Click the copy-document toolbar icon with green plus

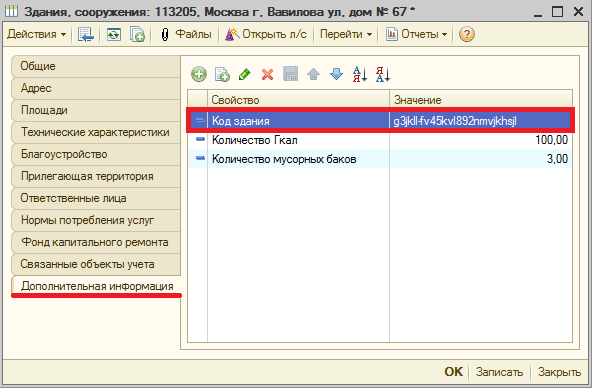[137, 34]
